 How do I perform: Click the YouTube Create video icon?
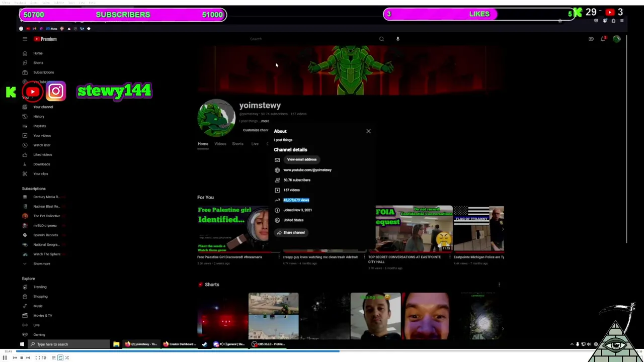591,39
